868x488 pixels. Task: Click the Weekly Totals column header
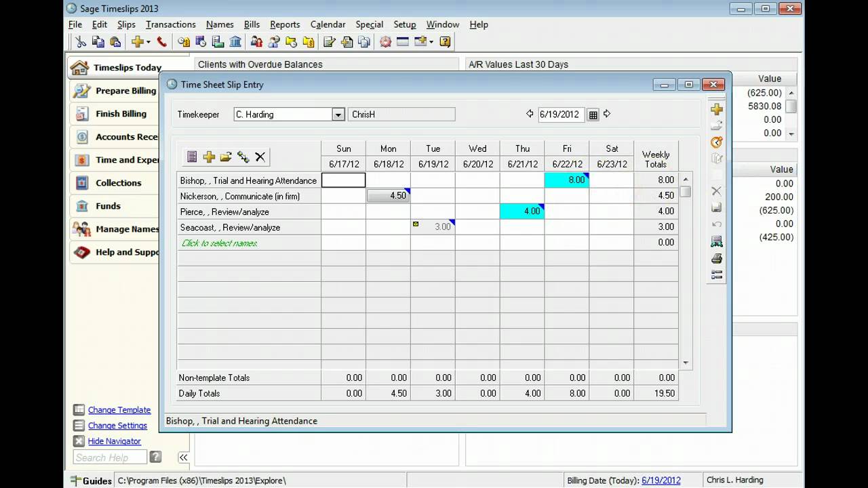(656, 159)
